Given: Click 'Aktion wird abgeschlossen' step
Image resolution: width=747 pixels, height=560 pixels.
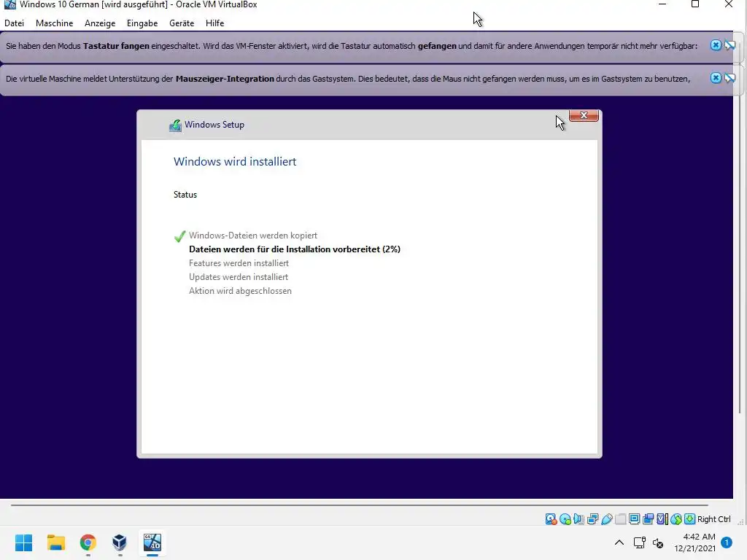Looking at the screenshot, I should [240, 290].
